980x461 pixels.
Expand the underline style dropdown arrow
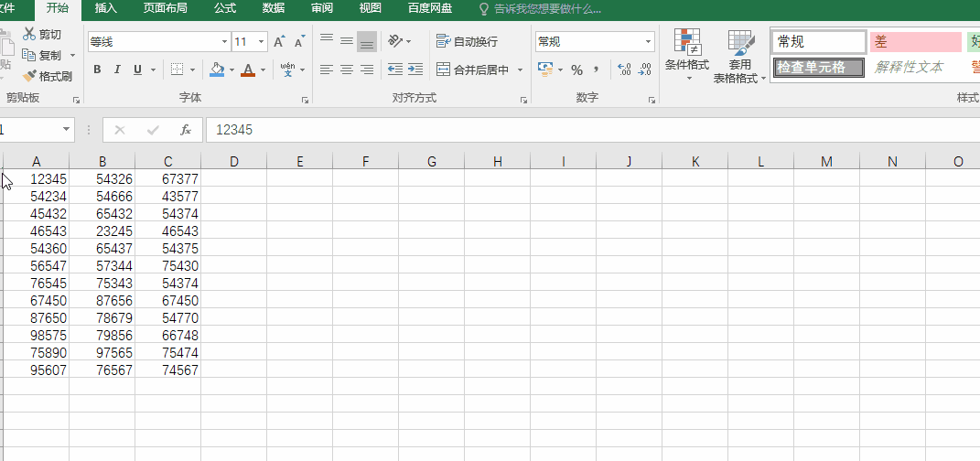(x=153, y=70)
